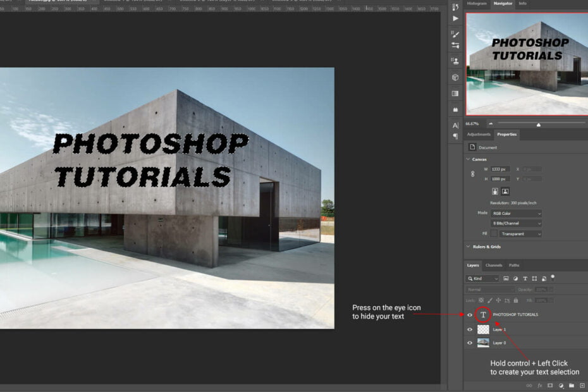This screenshot has width=588, height=392.
Task: Click the Layer 0 image thumbnail
Action: [483, 342]
